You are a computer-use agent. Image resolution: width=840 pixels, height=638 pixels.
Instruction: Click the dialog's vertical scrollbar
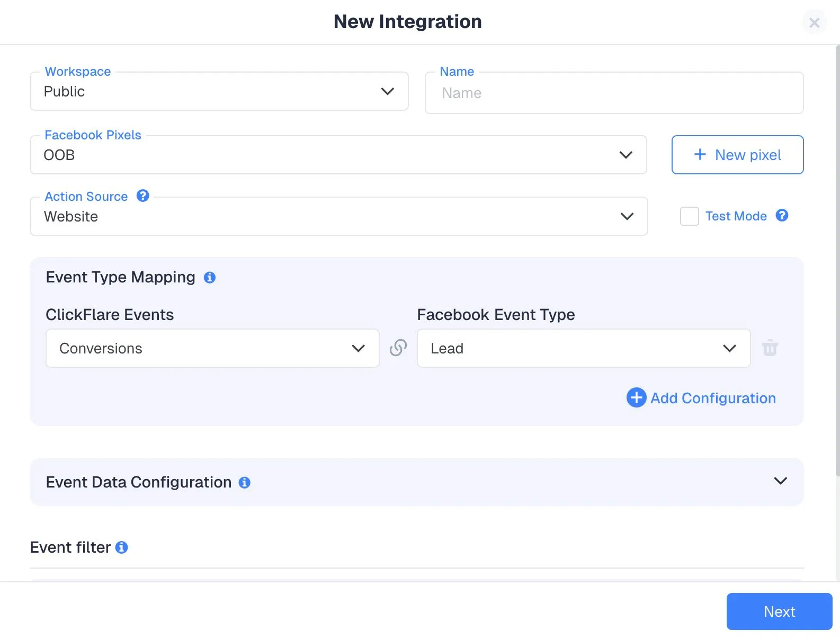coord(837,260)
